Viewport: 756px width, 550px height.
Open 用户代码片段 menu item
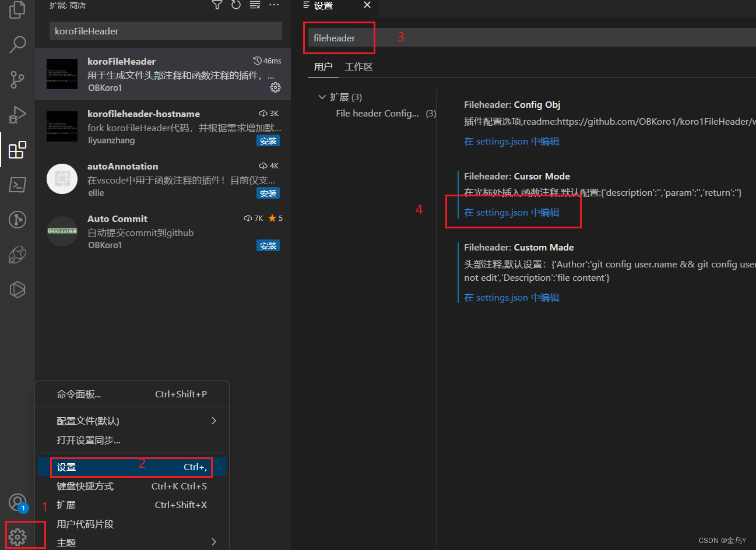point(132,524)
